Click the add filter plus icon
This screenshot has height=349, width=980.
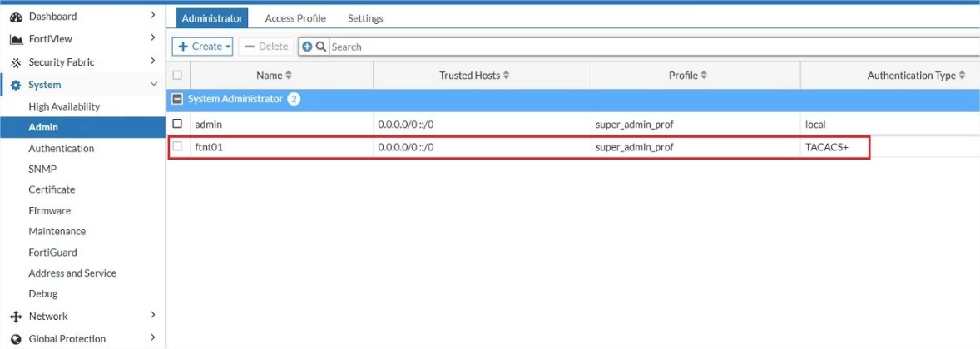307,47
